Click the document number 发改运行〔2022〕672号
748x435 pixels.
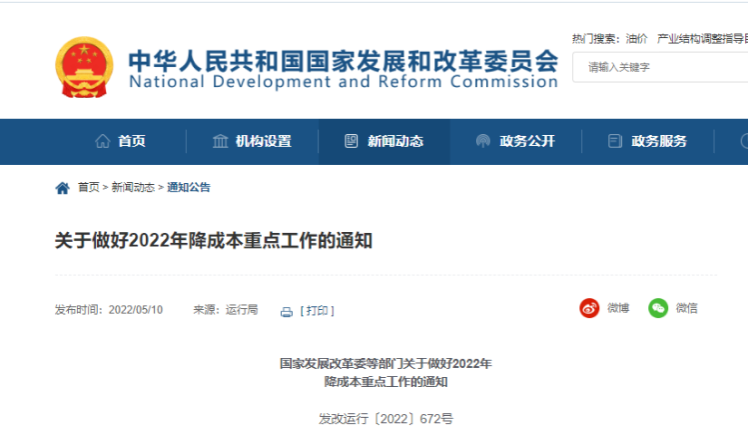pyautogui.click(x=386, y=417)
